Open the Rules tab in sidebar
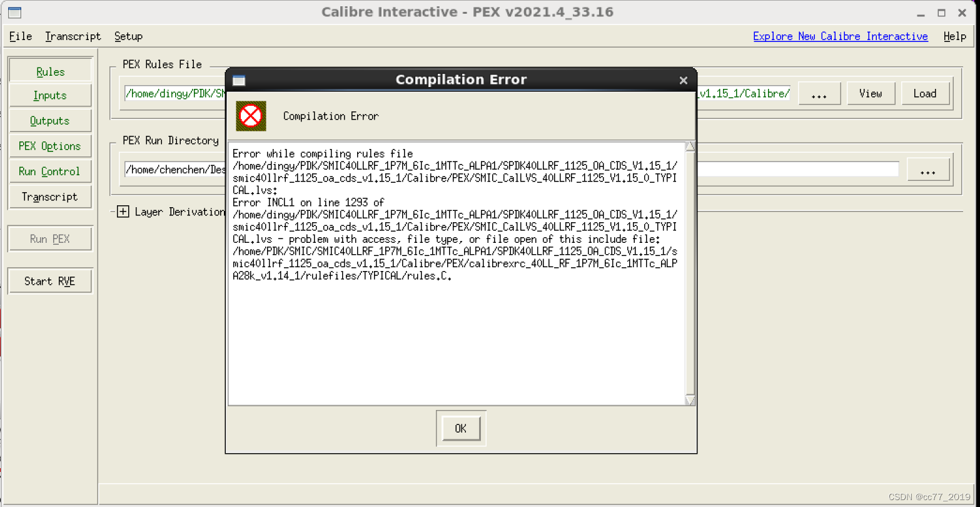980x507 pixels. click(x=50, y=71)
